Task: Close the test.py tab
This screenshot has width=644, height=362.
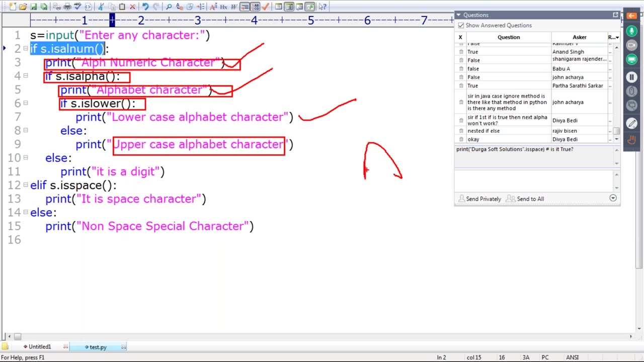Action: tap(124, 347)
